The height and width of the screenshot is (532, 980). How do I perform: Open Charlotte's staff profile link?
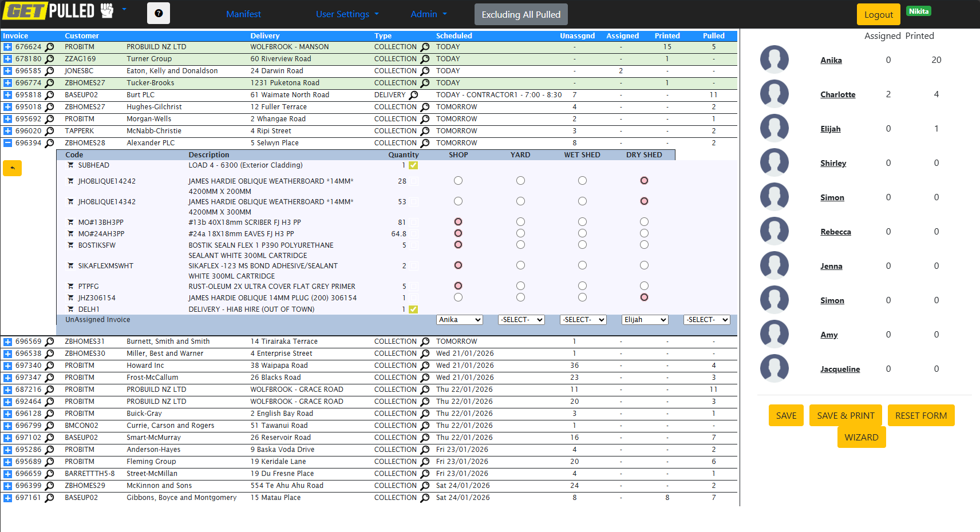837,94
